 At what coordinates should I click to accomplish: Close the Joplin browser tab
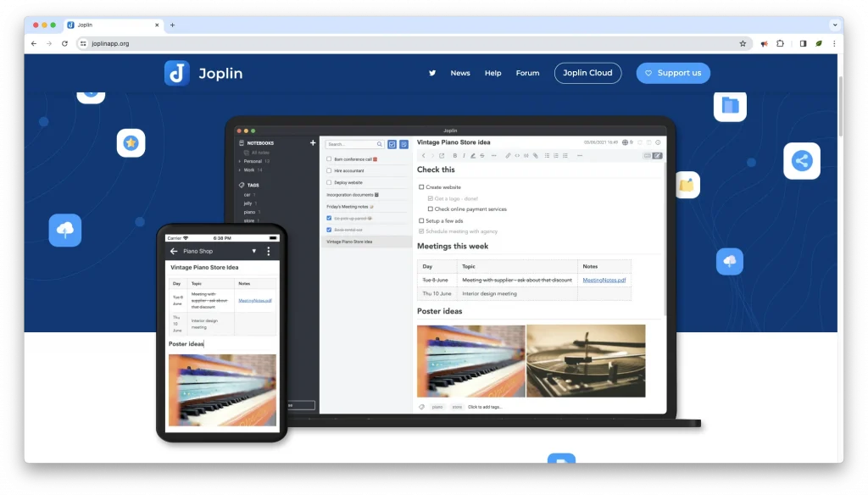pos(157,25)
